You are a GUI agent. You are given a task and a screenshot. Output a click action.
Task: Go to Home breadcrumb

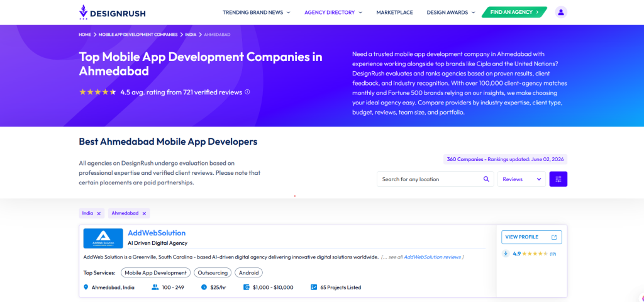pyautogui.click(x=85, y=35)
